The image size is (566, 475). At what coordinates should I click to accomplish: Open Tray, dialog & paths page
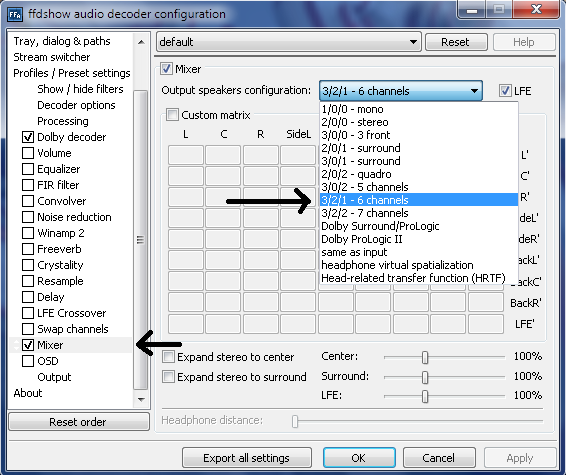pyautogui.click(x=62, y=41)
